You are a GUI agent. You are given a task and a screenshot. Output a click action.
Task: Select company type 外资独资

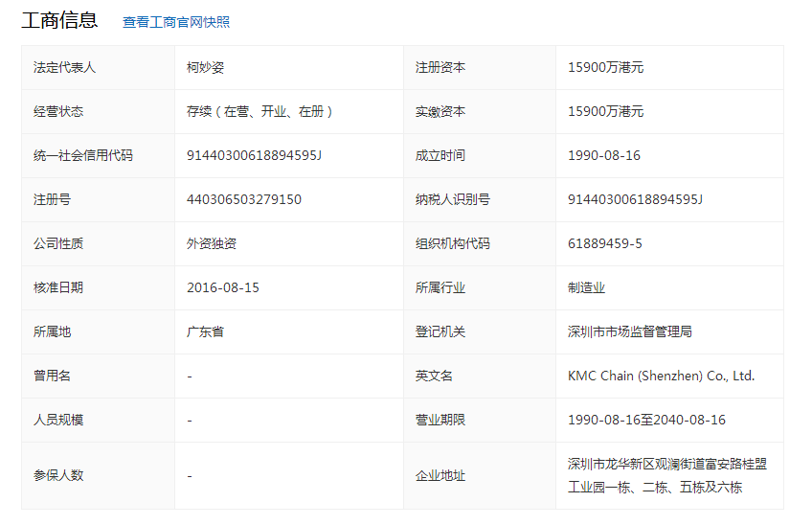coord(212,243)
